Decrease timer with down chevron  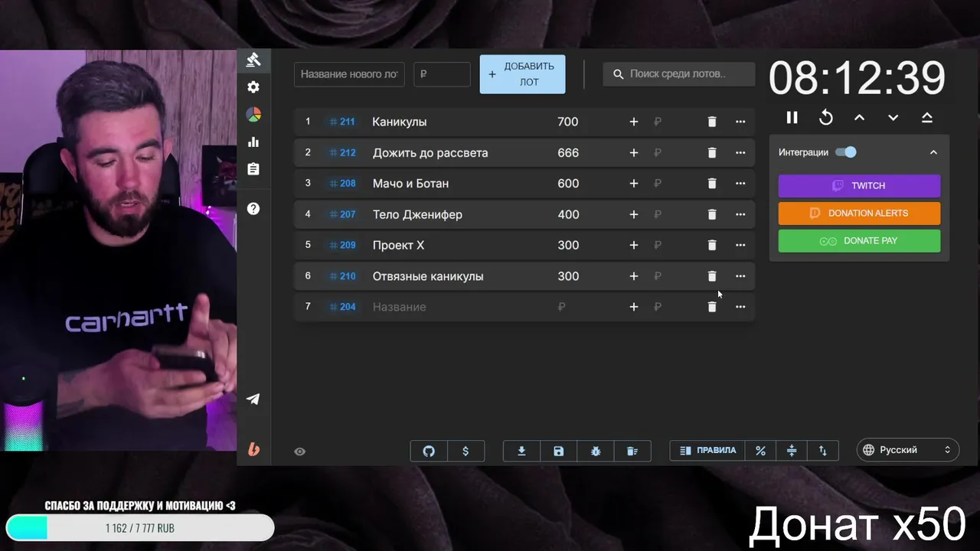pos(893,117)
